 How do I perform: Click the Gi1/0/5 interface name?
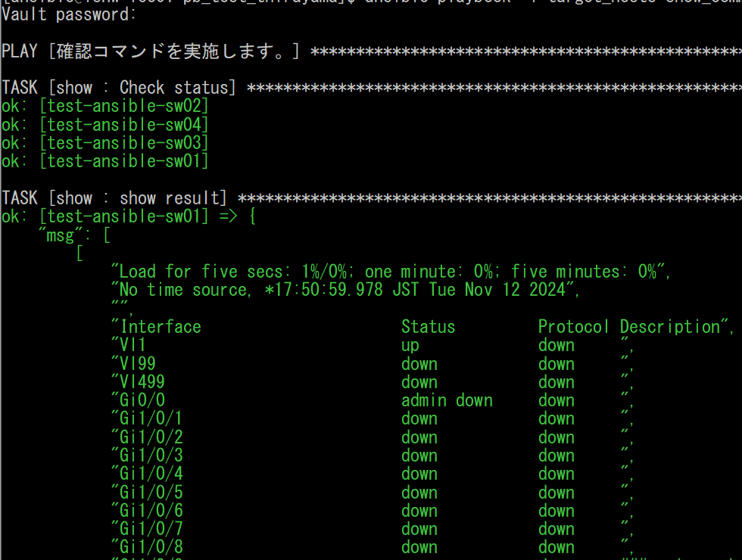(x=151, y=492)
